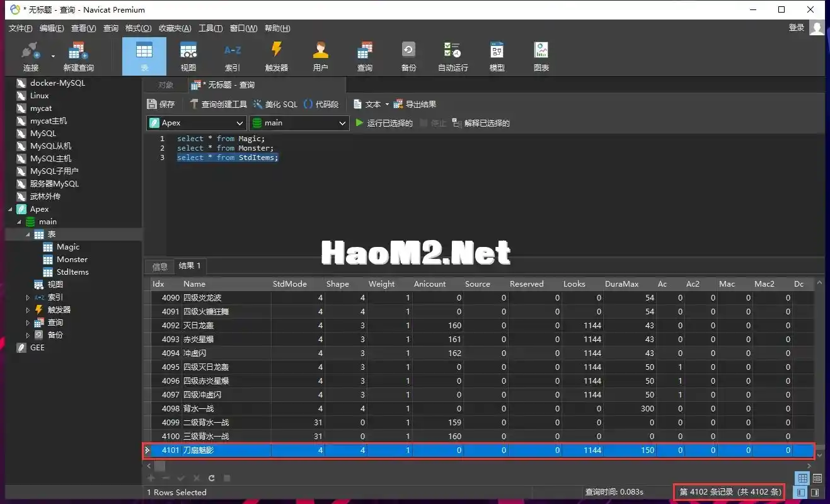Open the Query toolbar icon
Screen dimensions: 830x504
365,57
